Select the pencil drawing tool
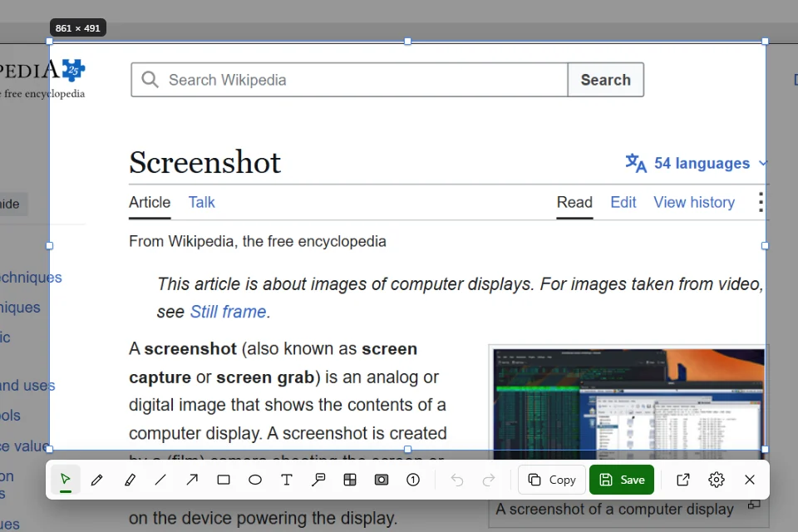 pyautogui.click(x=97, y=480)
